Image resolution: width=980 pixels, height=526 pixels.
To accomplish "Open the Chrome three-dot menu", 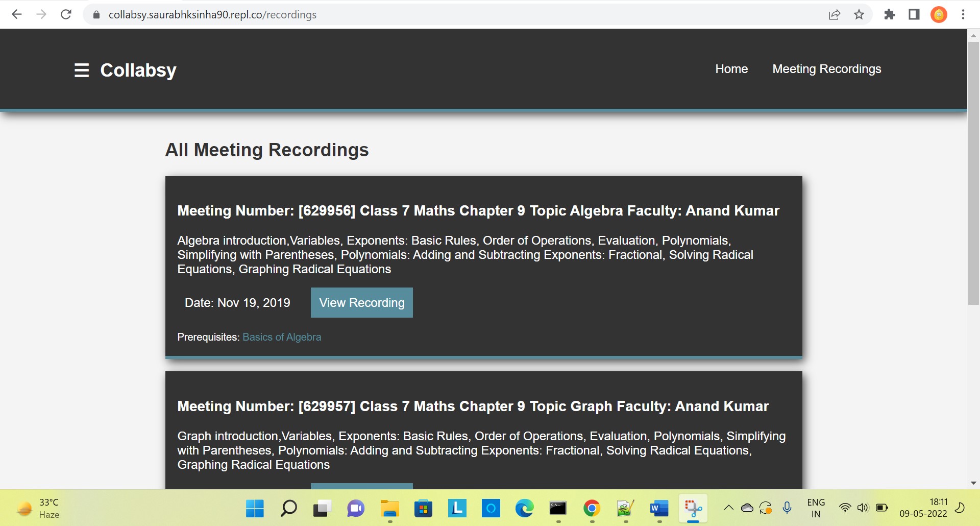I will 963,14.
